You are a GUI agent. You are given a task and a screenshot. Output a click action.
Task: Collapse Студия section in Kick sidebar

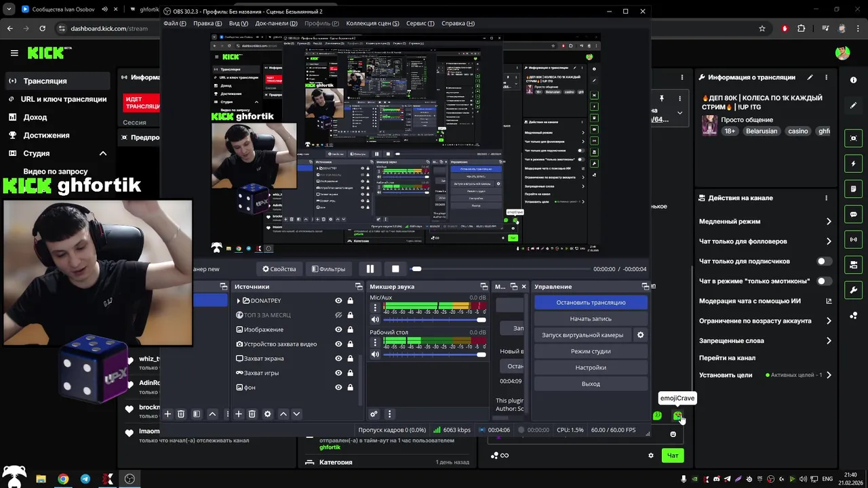point(103,153)
